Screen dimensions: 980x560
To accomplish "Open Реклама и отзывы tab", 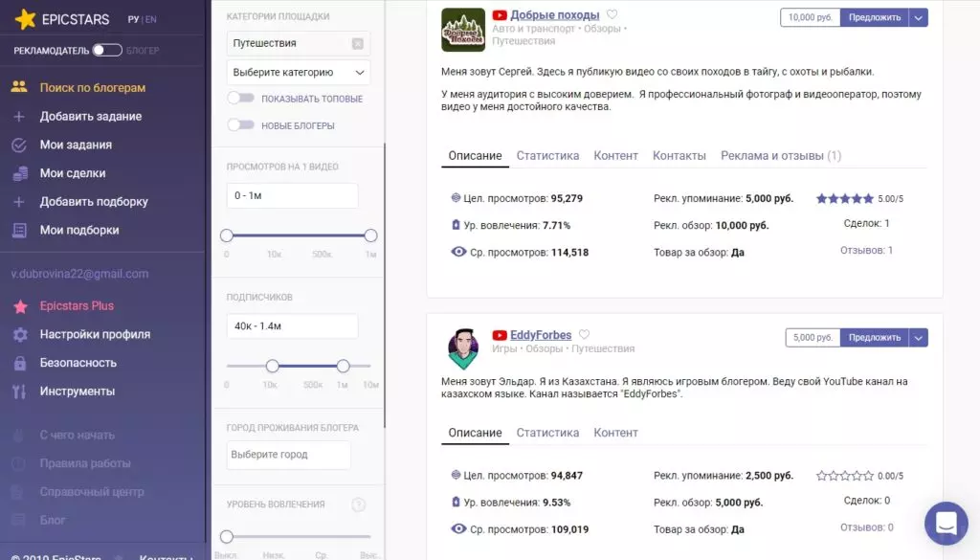I will [x=781, y=156].
